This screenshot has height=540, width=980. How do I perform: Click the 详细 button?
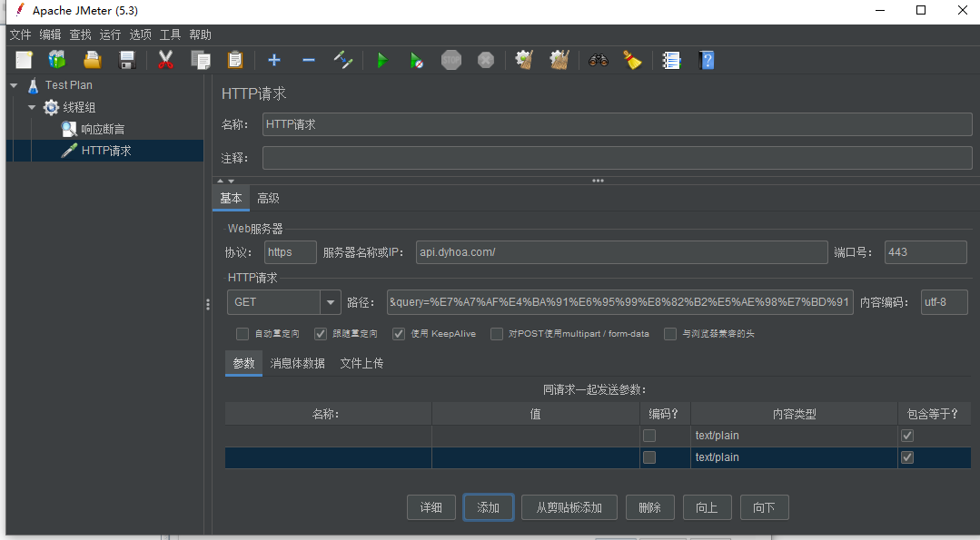(431, 507)
